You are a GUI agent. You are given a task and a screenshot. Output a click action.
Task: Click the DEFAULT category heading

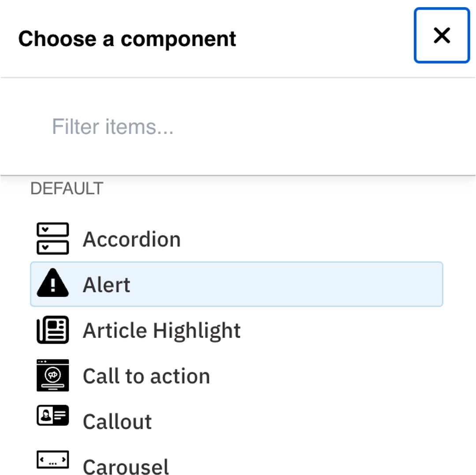click(x=67, y=189)
